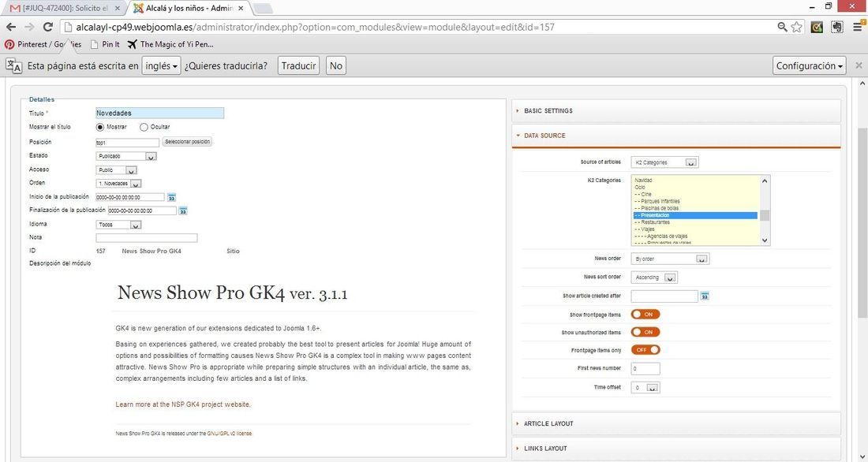868x462 pixels.
Task: Click the Título input field
Action: 160,113
